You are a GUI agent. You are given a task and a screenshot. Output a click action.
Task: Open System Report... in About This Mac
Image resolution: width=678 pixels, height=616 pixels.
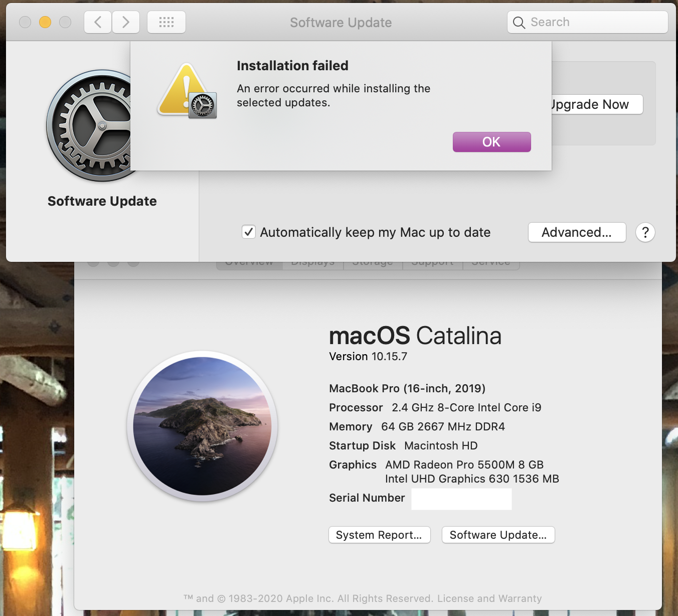coord(380,535)
